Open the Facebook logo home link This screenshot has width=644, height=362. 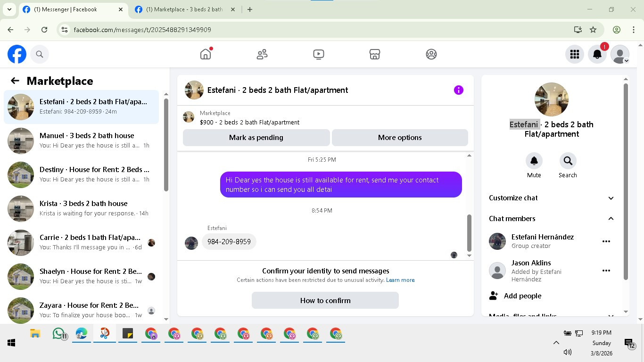click(17, 54)
